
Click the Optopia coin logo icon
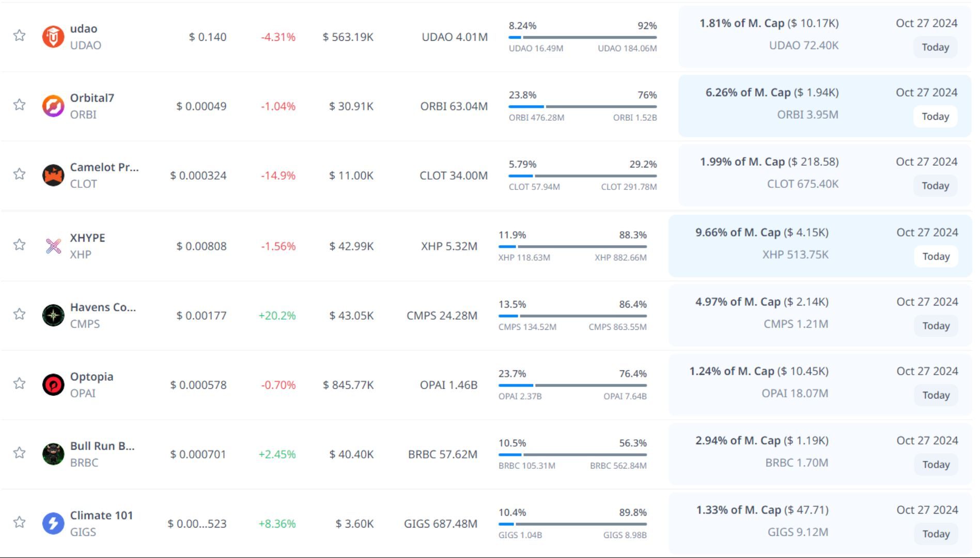click(x=53, y=385)
